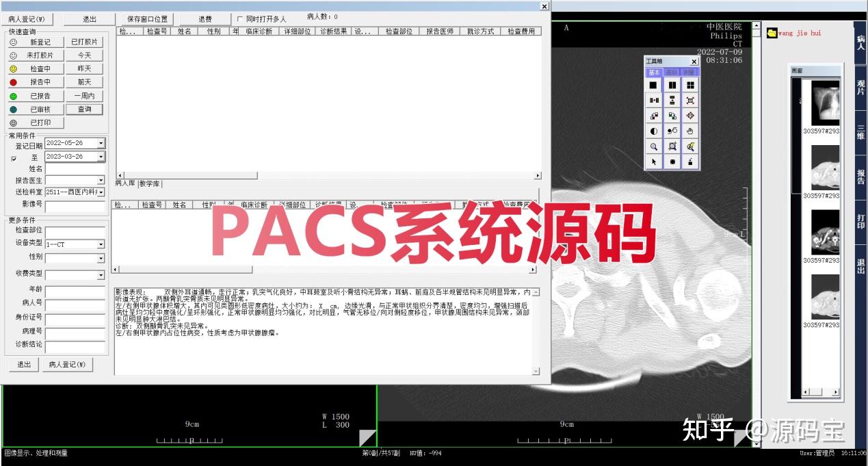Open the 送检科室 department dropdown

coord(101,192)
